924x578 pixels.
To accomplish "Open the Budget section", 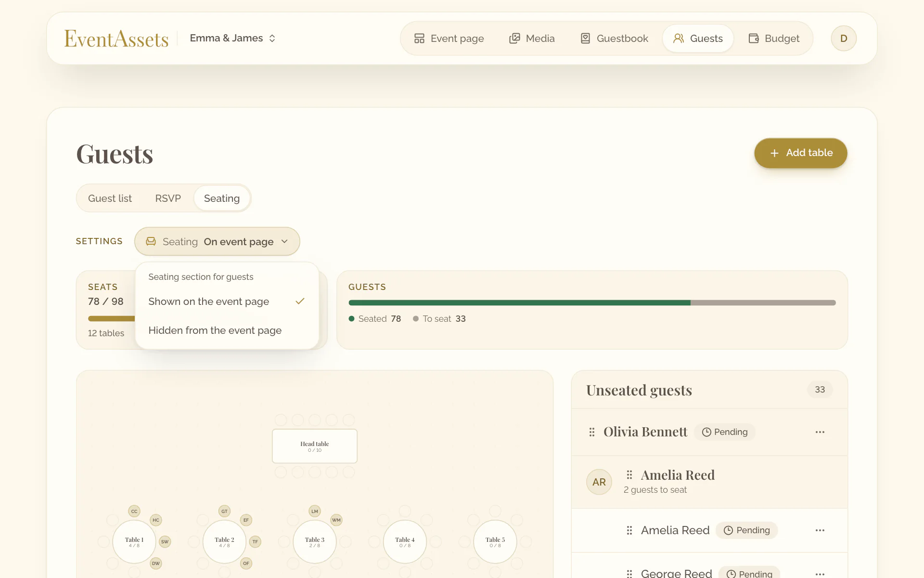I will coord(774,39).
